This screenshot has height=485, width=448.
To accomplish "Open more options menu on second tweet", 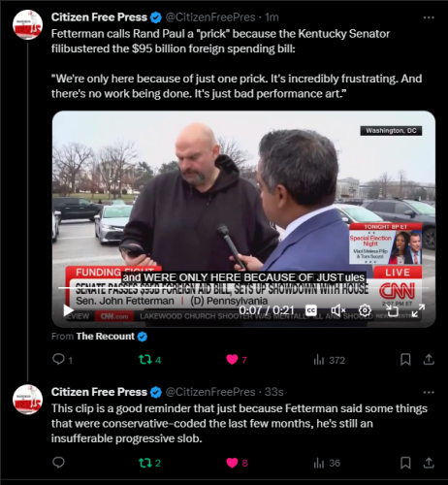I will coord(429,392).
